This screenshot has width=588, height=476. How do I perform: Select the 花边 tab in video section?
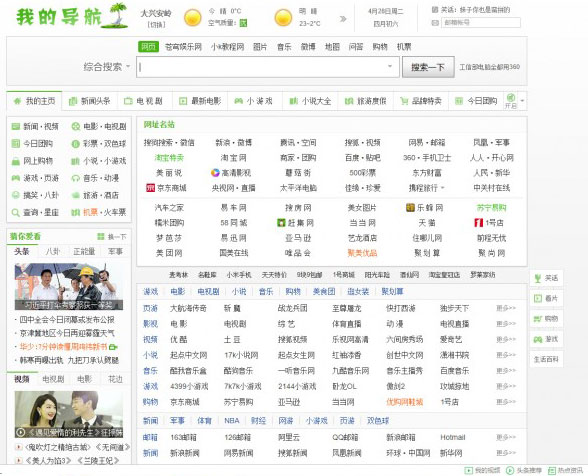(x=115, y=379)
